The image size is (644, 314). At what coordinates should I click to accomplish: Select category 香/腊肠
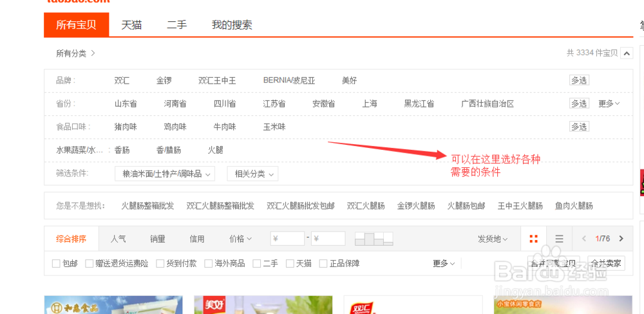[168, 150]
